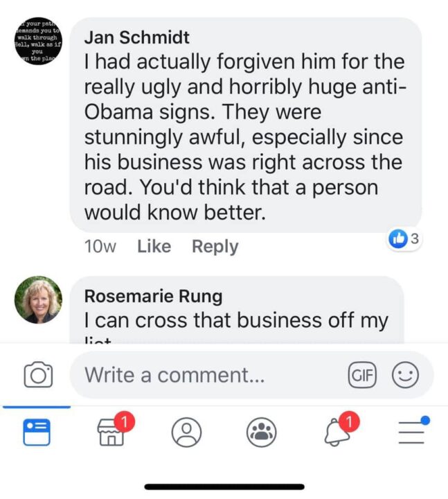
Task: Open Rosemarie Rung's profile picture
Action: (x=38, y=300)
